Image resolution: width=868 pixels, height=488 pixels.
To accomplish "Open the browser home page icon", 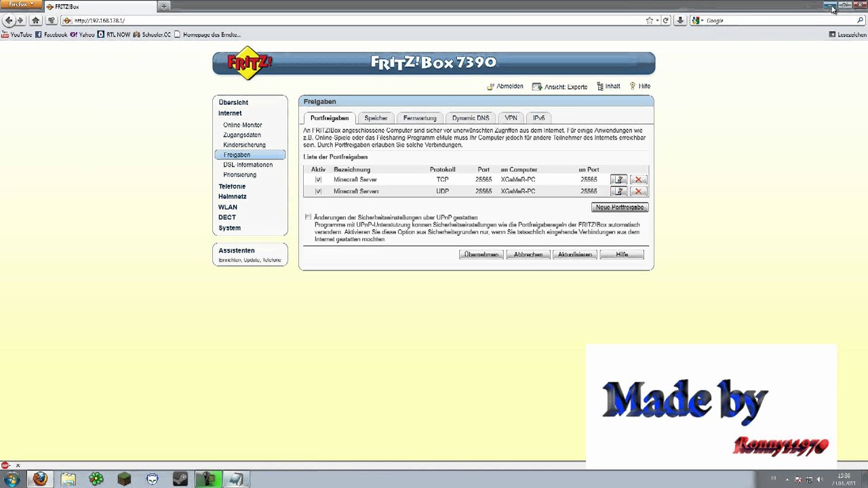I will (x=36, y=20).
